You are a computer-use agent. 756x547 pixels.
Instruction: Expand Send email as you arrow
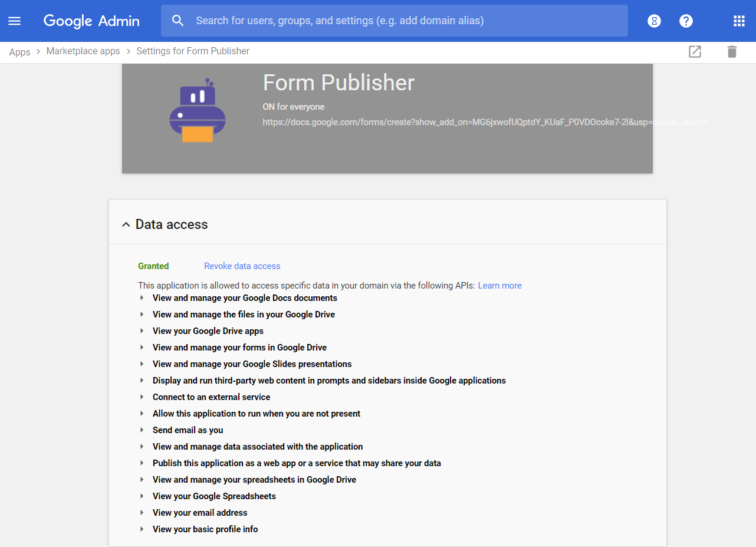coord(142,430)
